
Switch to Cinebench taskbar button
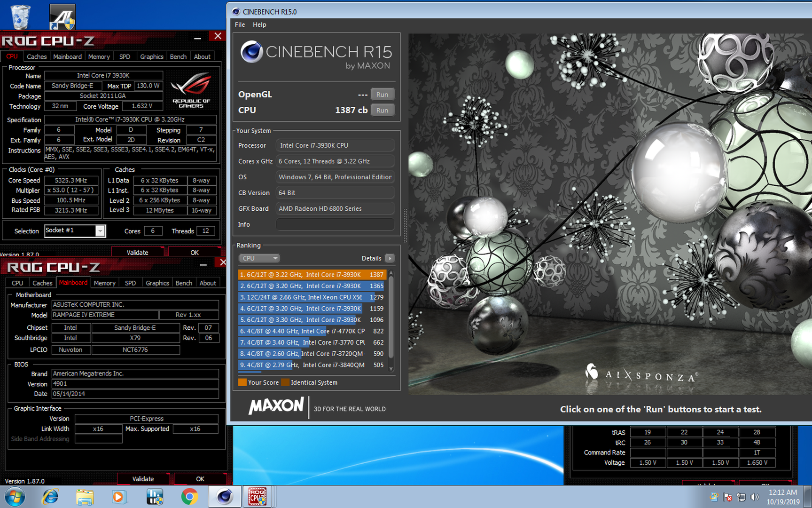[225, 497]
